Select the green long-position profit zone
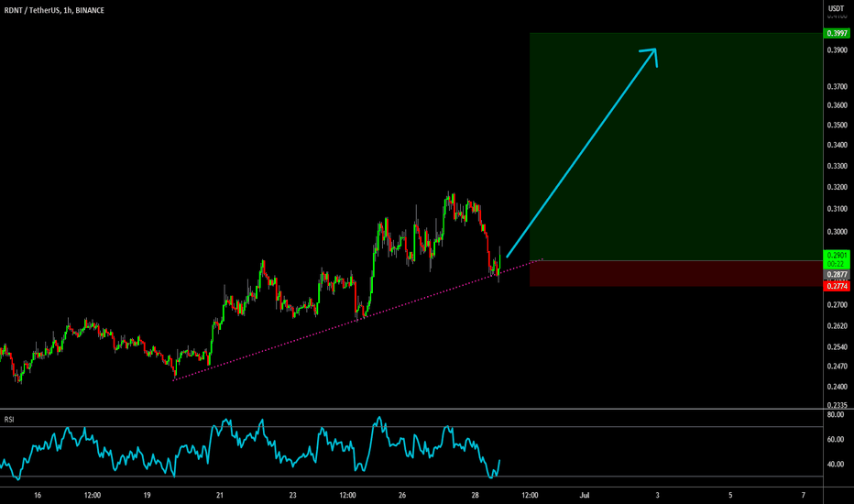854x504 pixels. coord(676,147)
